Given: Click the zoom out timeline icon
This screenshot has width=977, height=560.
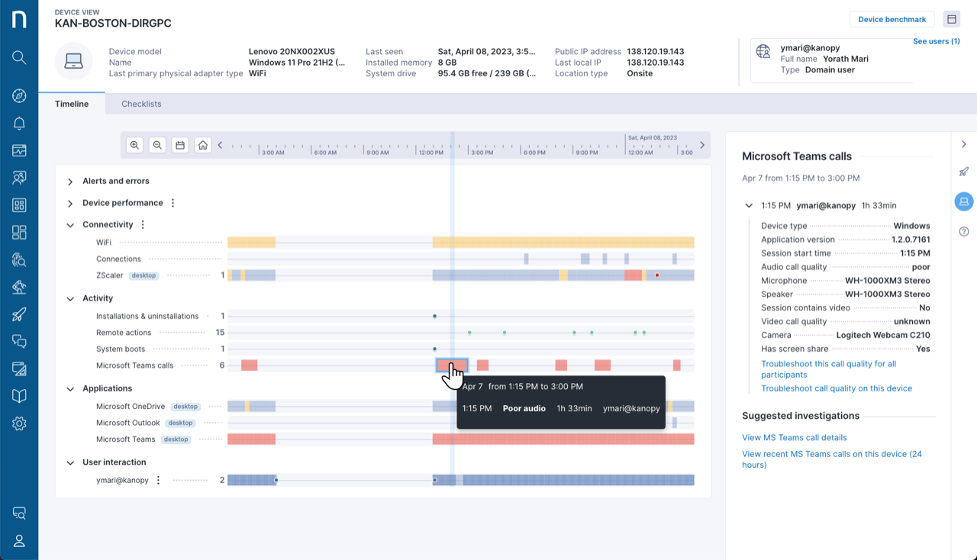Looking at the screenshot, I should (157, 145).
